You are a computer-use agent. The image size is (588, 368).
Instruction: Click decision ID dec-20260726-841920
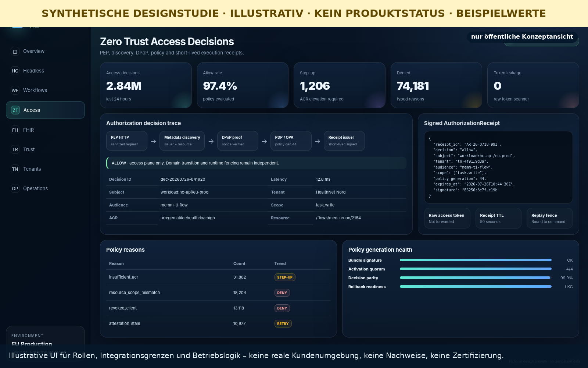[x=183, y=180]
